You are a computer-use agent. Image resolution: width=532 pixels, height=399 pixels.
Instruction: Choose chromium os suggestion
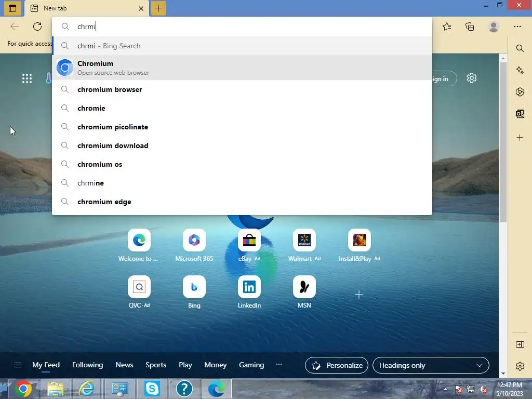pos(242,164)
